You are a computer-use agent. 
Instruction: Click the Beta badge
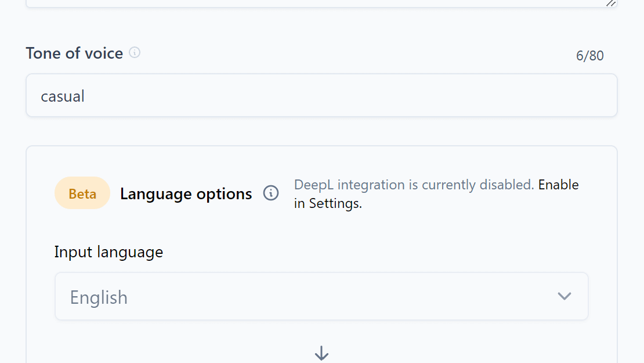point(82,193)
